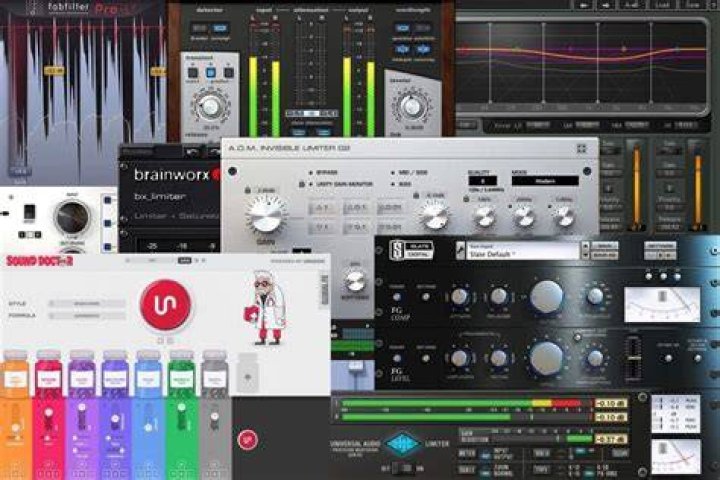The width and height of the screenshot is (720, 480).
Task: Click the FG Comp VU meter
Action: click(x=662, y=304)
